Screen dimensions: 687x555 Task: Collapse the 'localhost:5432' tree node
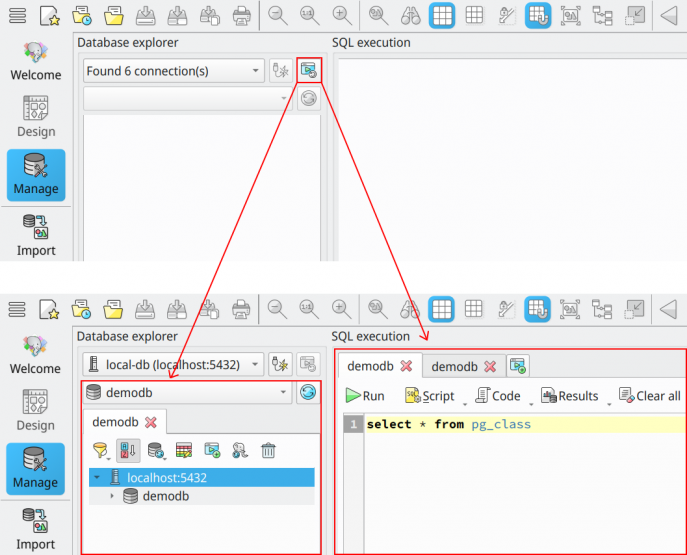tap(97, 477)
